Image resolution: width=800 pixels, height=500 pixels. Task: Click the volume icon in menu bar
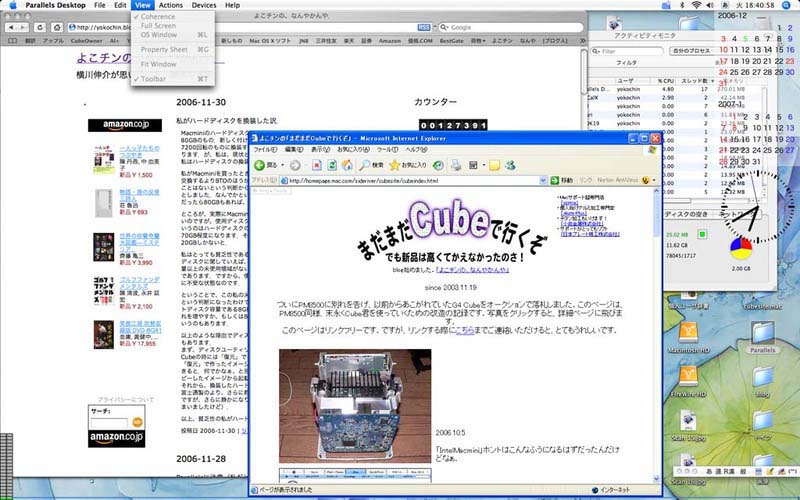[709, 5]
